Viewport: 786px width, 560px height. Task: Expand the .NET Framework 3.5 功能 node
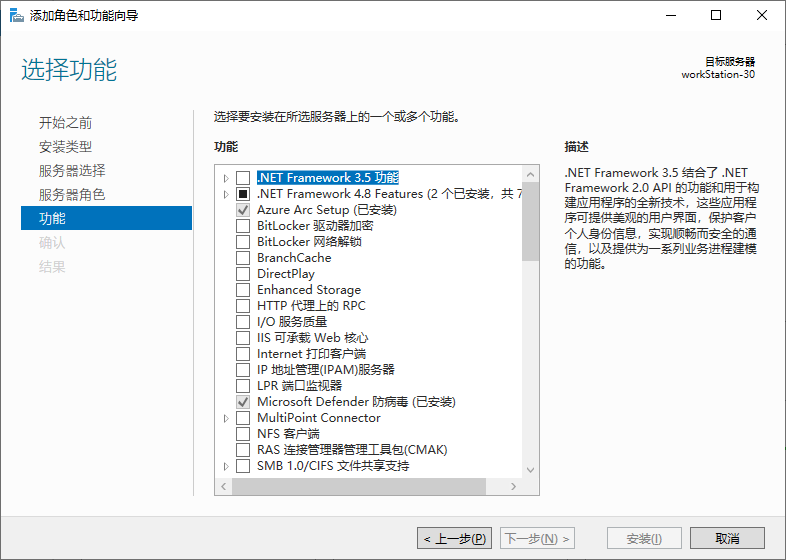[x=226, y=178]
